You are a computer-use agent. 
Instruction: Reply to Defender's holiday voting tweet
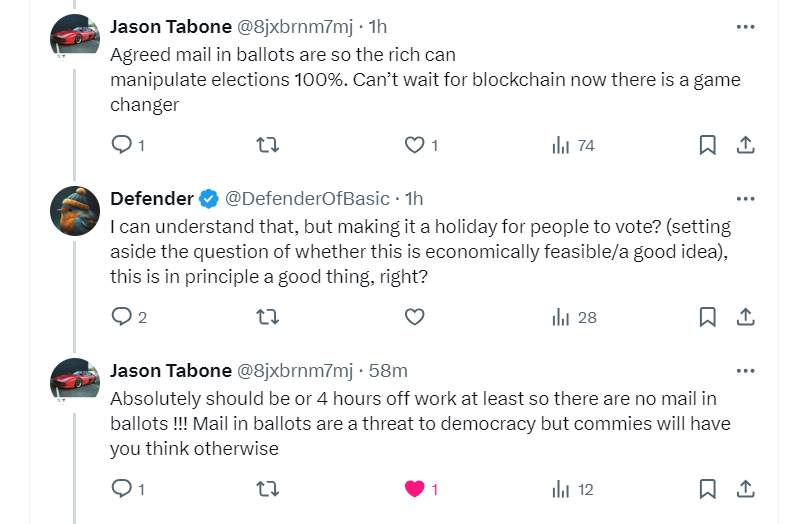coord(122,317)
